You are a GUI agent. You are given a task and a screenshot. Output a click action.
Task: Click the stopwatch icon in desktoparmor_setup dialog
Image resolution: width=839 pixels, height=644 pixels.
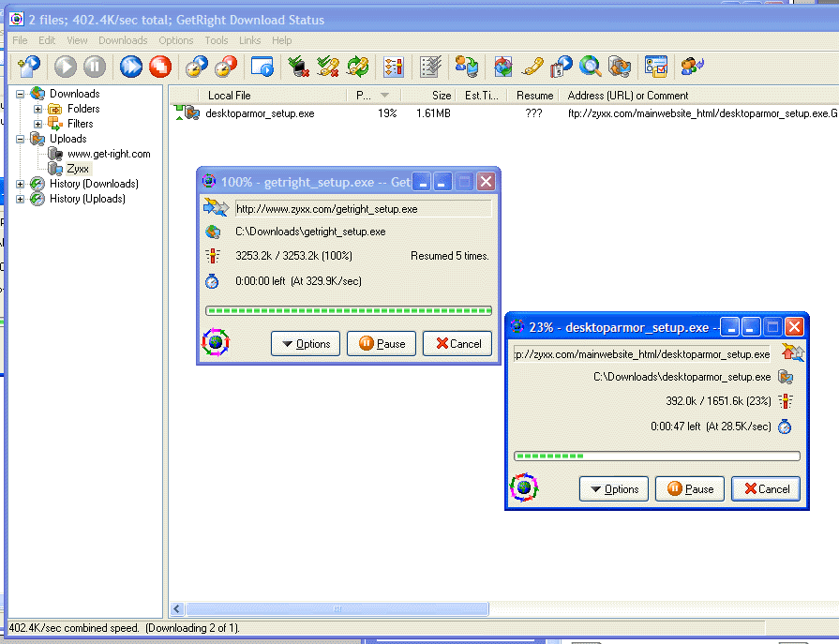pyautogui.click(x=785, y=427)
